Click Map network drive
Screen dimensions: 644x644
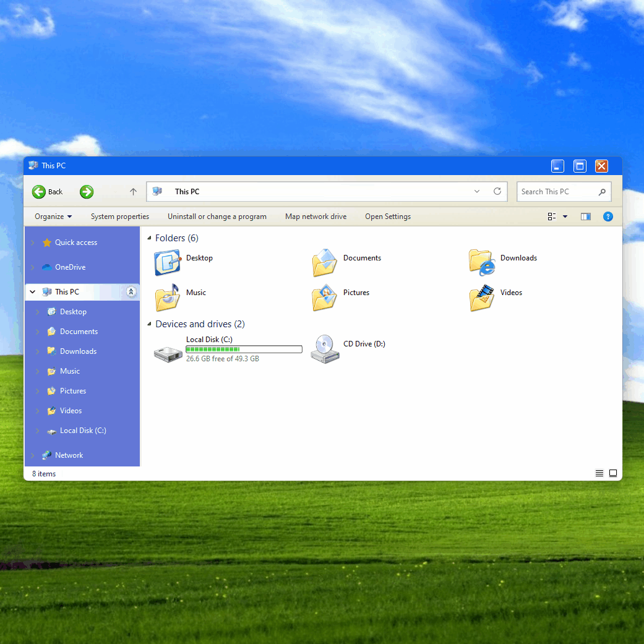[316, 217]
